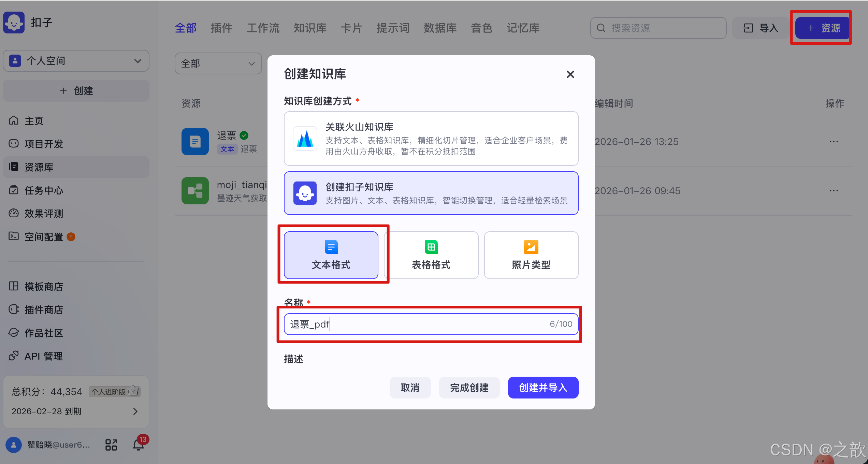The height and width of the screenshot is (464, 868).
Task: Click the 名称 name input showing 退票_pdf
Action: [430, 324]
